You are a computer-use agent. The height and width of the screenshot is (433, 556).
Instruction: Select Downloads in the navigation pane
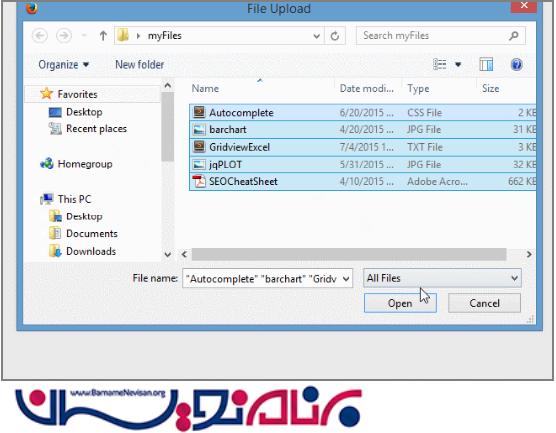(x=91, y=251)
